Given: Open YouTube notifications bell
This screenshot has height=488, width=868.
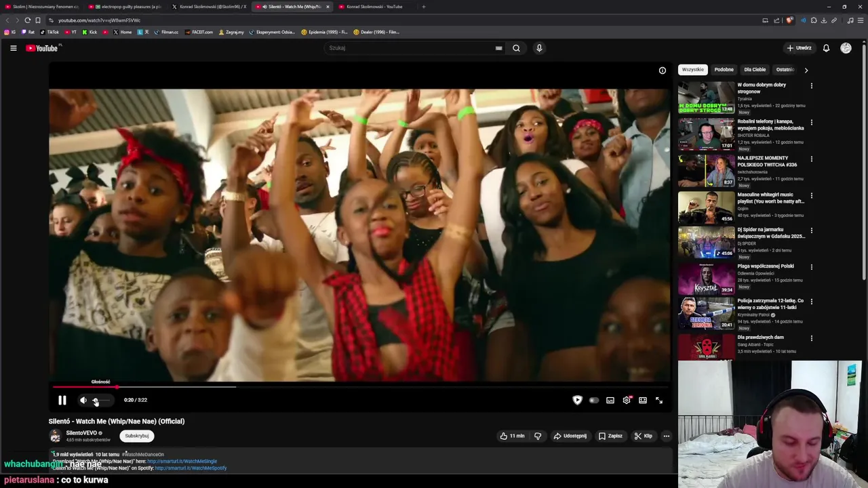Looking at the screenshot, I should coord(826,48).
